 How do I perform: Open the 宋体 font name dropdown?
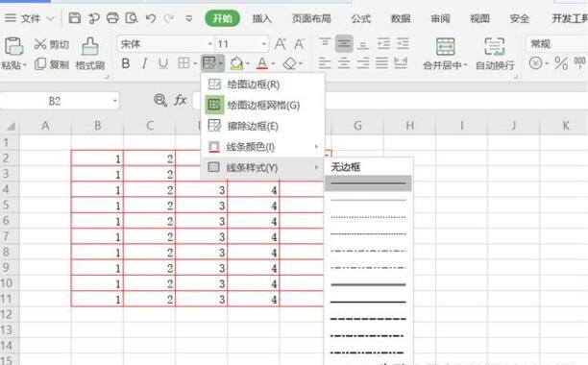(210, 44)
